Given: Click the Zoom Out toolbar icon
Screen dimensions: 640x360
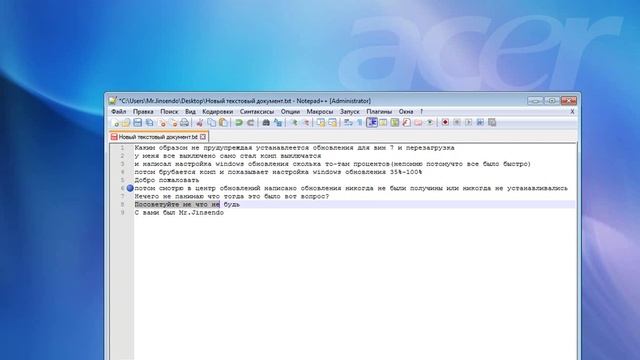Looking at the screenshot, I should (x=306, y=122).
